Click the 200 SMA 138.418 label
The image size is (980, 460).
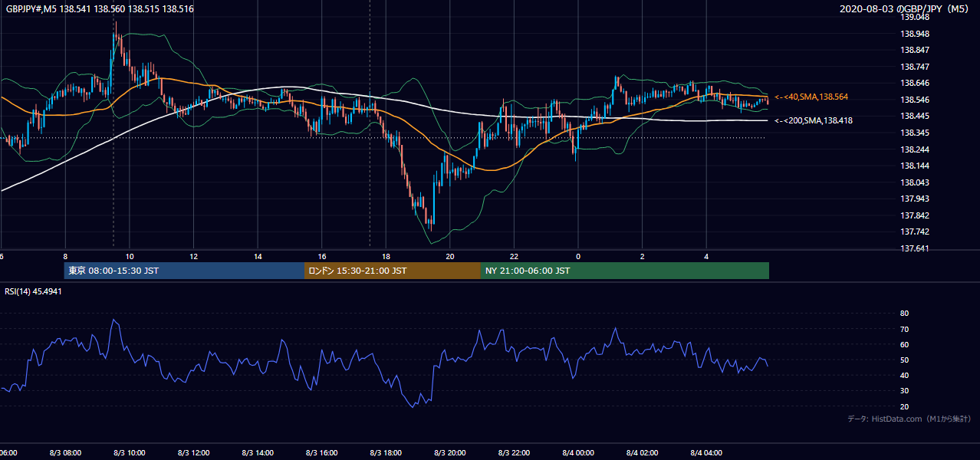pyautogui.click(x=813, y=121)
